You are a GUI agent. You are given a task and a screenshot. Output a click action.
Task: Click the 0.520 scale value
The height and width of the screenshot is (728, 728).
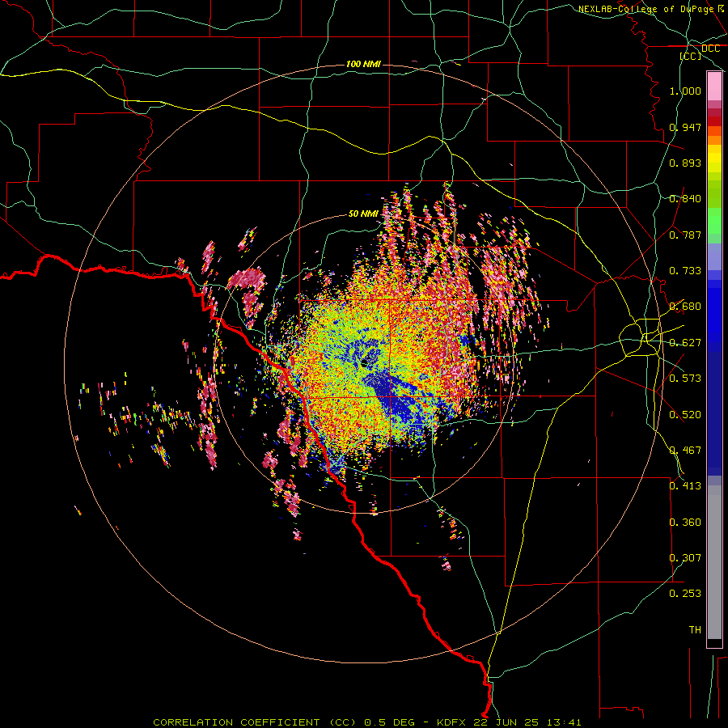[x=685, y=415]
